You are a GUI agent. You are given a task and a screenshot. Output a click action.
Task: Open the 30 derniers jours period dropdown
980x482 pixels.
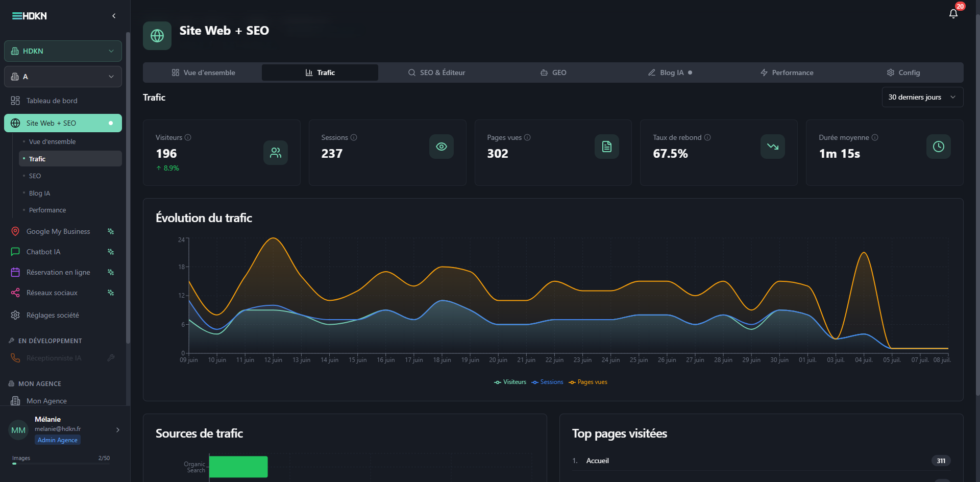[922, 97]
